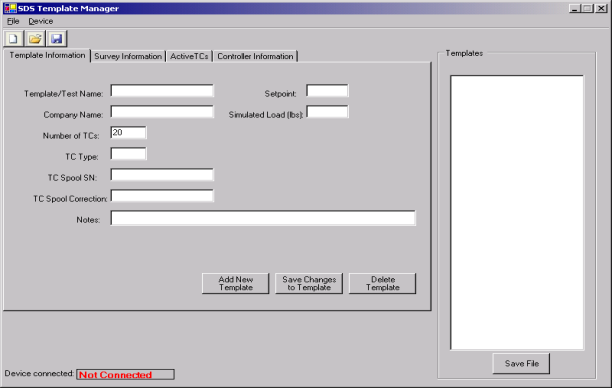Click the Delete Template button
Viewport: 612px width, 388px height.
382,283
